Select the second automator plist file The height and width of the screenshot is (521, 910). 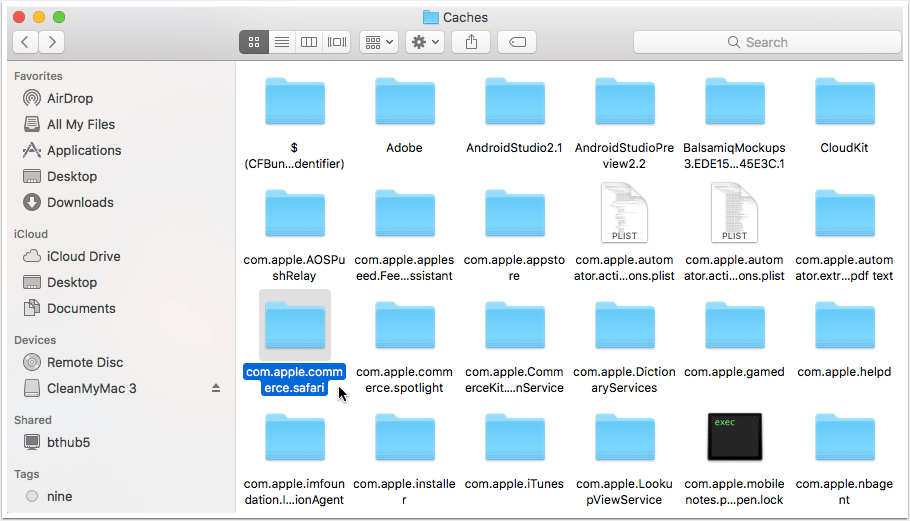coord(735,212)
